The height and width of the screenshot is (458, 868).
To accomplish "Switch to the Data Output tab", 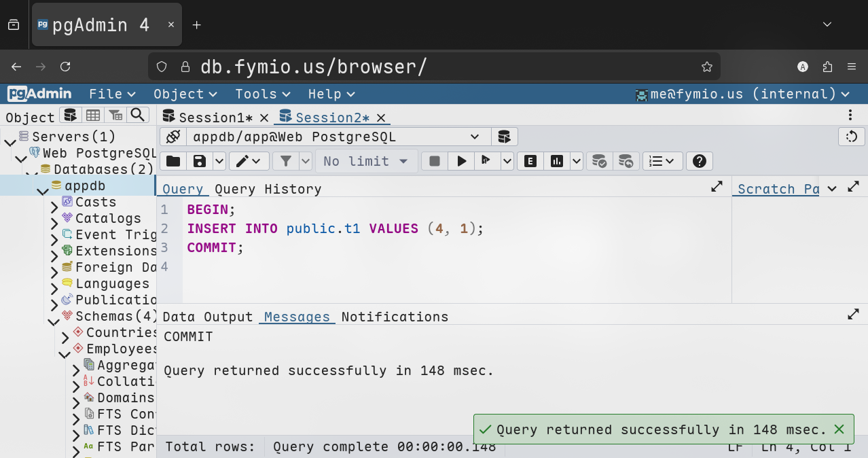I will 208,317.
